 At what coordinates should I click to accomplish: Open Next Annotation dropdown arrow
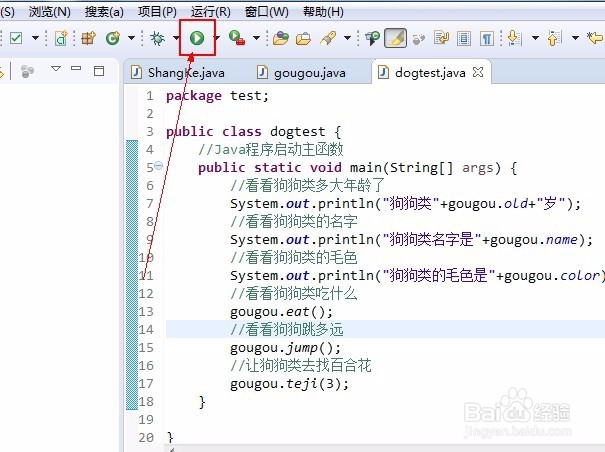tap(535, 38)
